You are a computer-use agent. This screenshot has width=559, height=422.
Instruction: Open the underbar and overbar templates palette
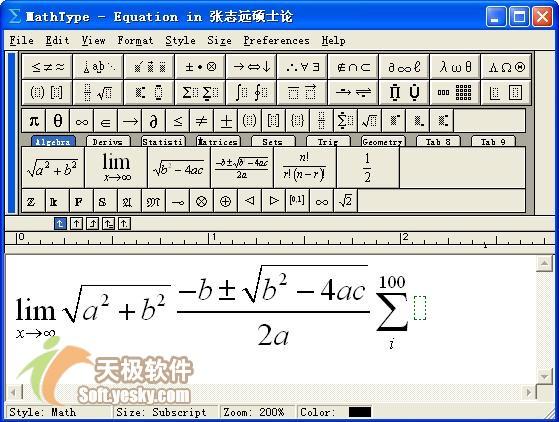[302, 93]
